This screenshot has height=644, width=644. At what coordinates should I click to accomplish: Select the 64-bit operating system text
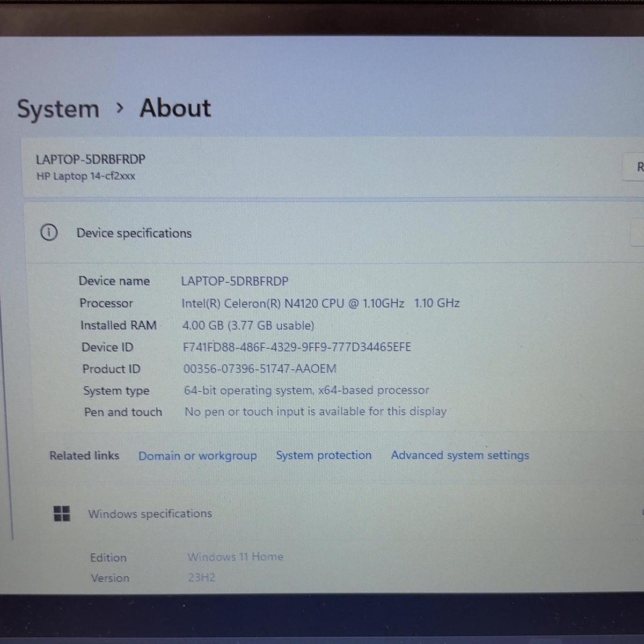click(306, 390)
